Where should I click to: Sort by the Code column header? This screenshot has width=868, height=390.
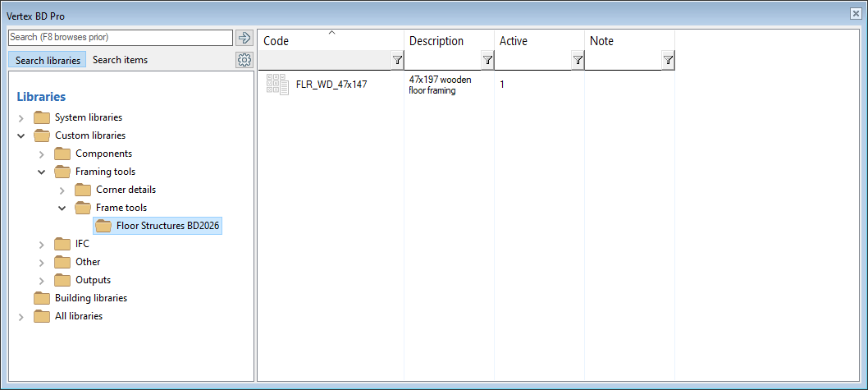328,41
